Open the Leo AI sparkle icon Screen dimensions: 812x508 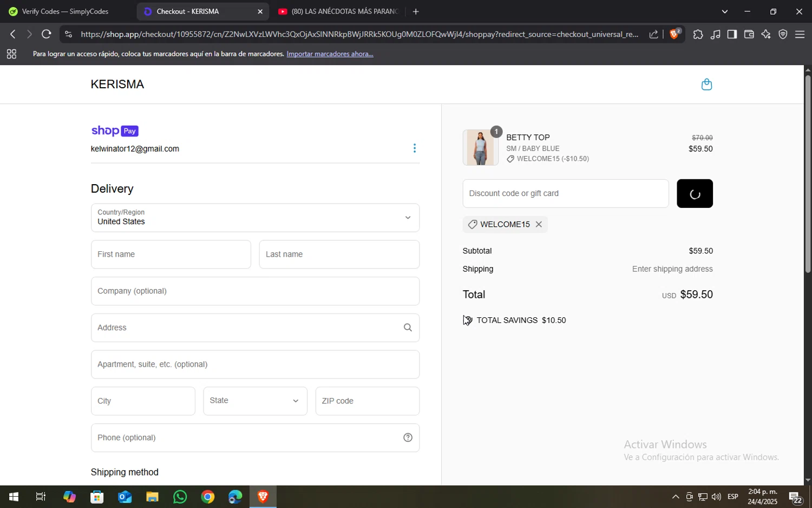point(766,34)
